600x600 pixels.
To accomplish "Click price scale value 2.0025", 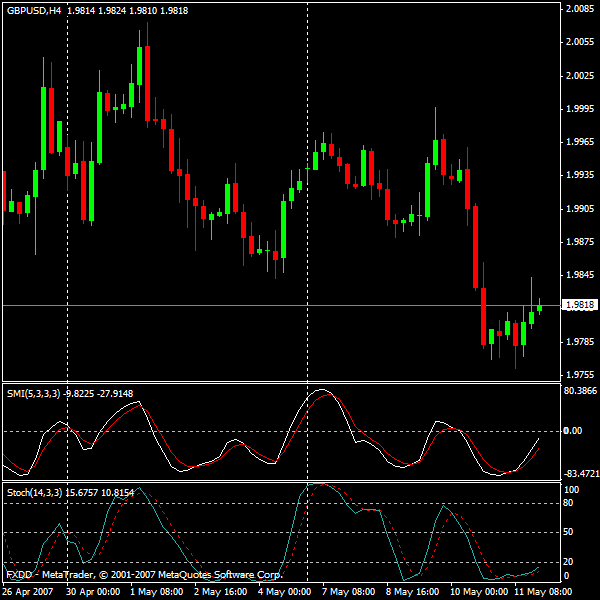I will 580,75.
